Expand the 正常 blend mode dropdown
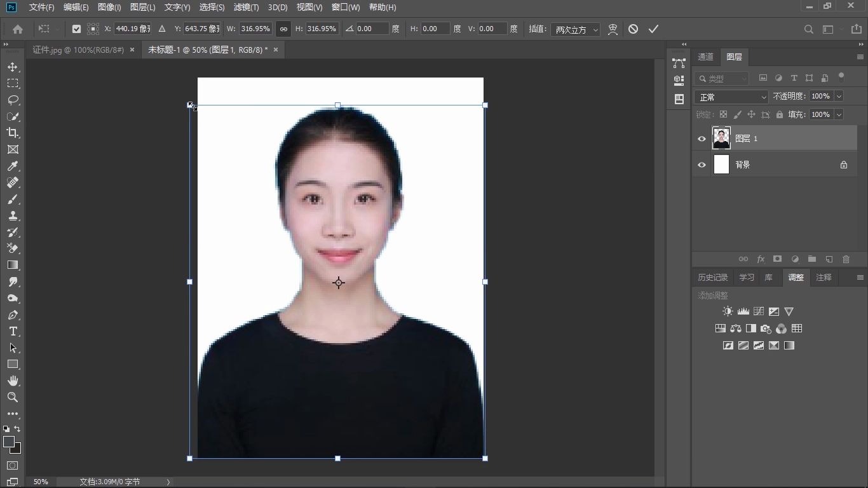The width and height of the screenshot is (868, 488). 731,97
